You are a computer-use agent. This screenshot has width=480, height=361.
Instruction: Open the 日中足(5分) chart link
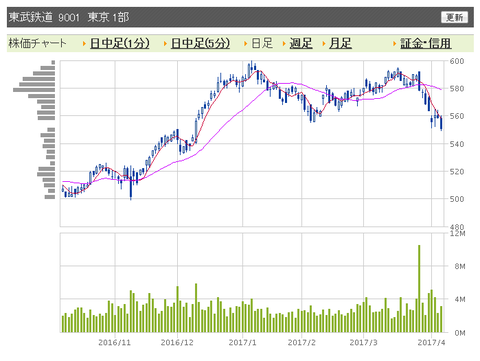click(200, 43)
